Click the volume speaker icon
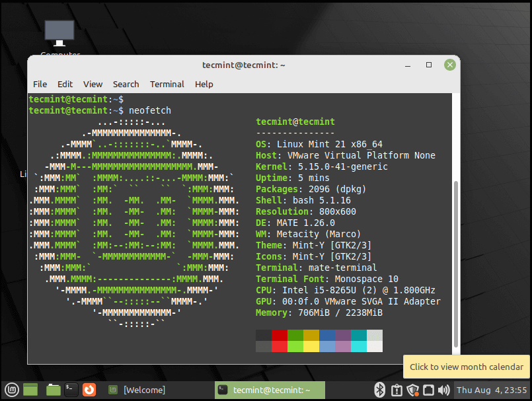The image size is (532, 401). point(443,390)
